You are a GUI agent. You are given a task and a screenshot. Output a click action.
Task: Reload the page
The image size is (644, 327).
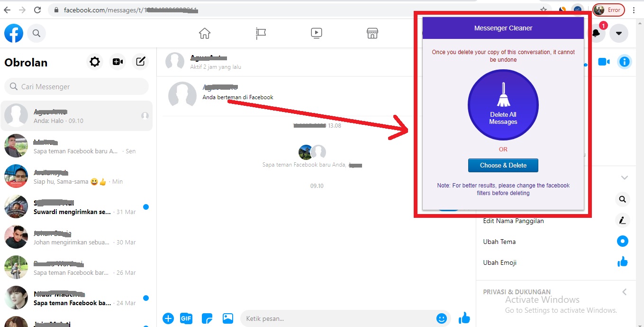(x=38, y=9)
